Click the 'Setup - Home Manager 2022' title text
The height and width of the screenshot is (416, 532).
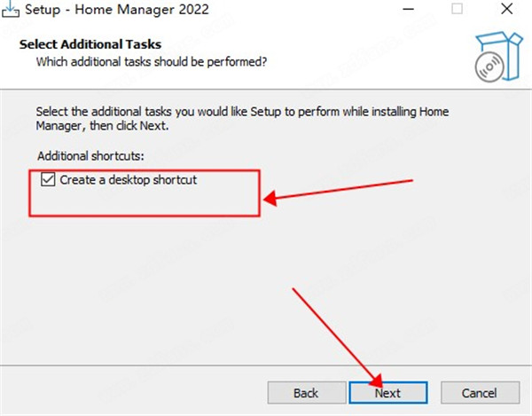[x=117, y=10]
